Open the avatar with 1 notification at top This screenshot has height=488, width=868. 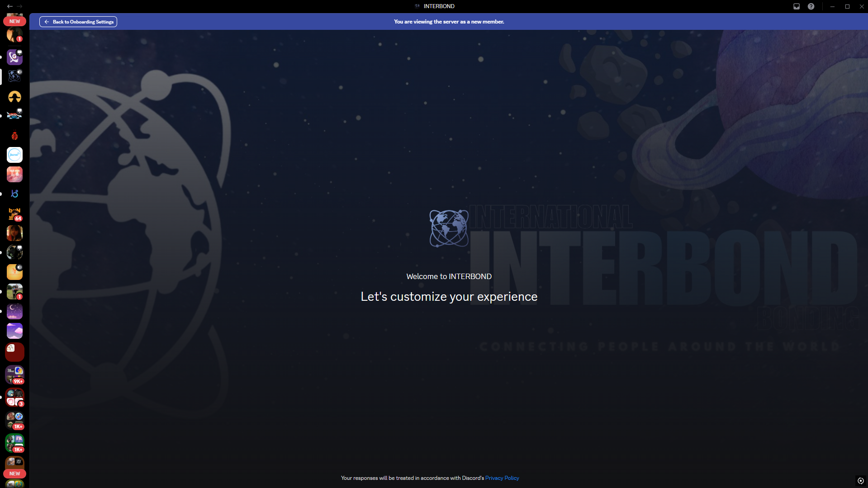point(14,35)
